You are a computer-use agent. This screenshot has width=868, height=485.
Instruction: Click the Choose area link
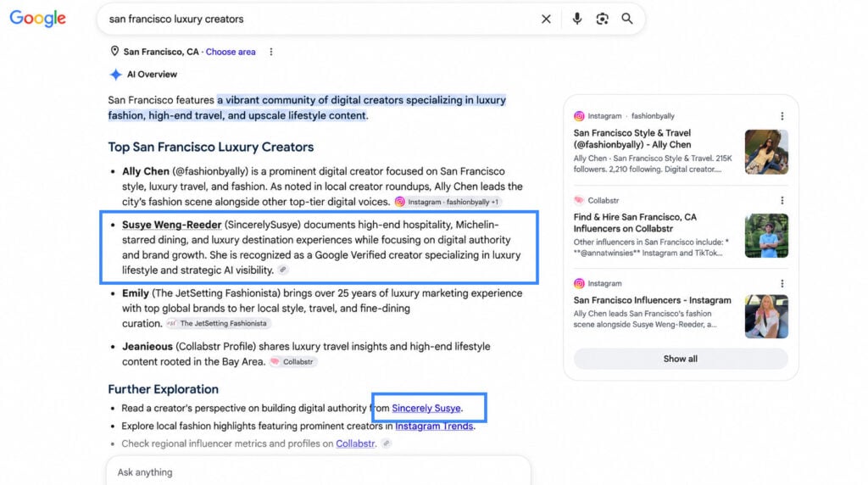(x=231, y=52)
